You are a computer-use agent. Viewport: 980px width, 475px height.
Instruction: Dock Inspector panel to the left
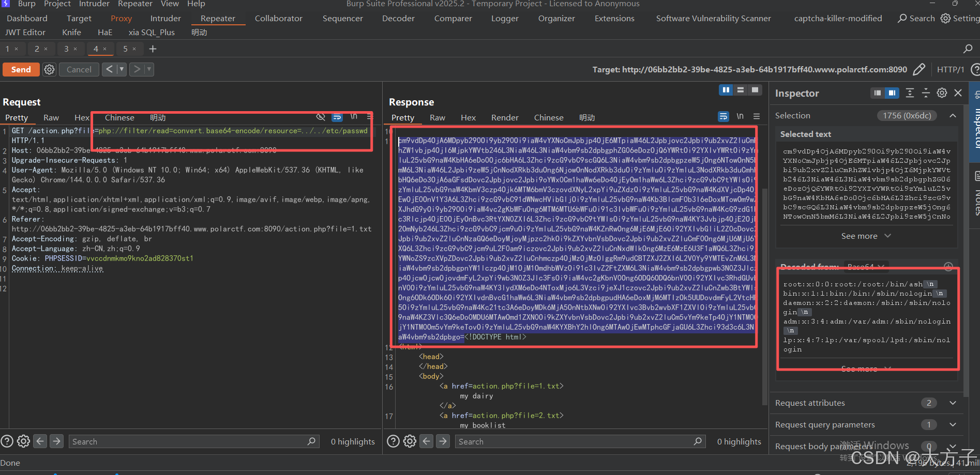coord(877,93)
